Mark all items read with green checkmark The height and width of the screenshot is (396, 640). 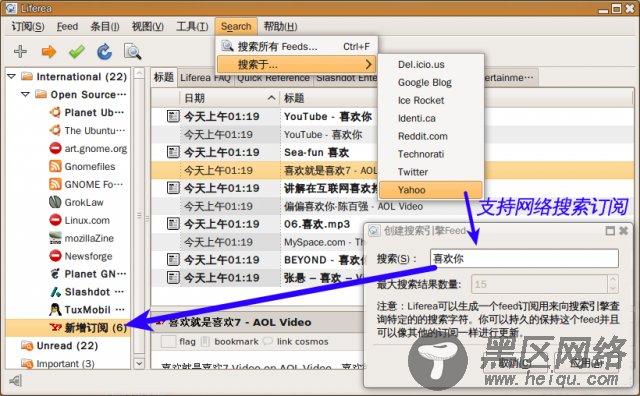tap(76, 51)
